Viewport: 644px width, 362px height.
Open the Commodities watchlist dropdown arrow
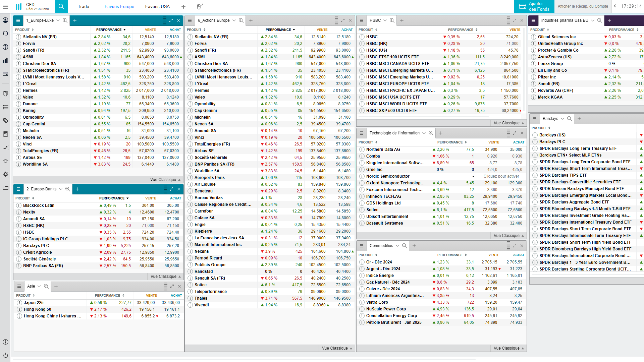(397, 246)
